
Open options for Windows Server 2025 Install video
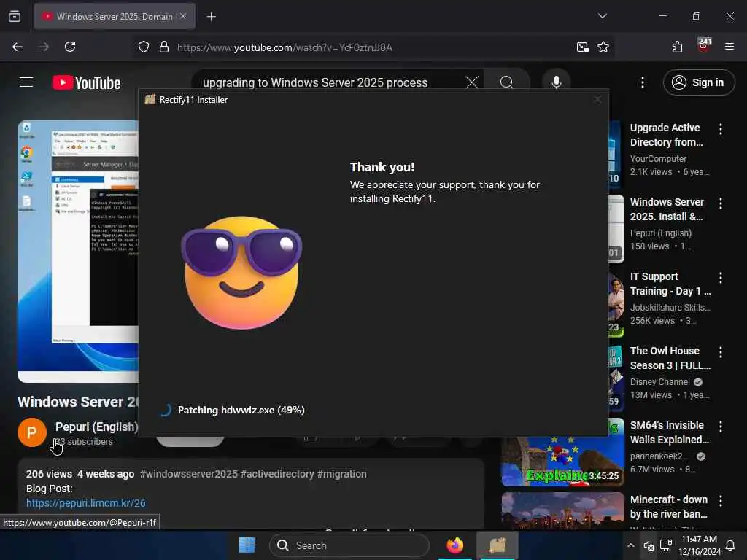[x=720, y=203]
